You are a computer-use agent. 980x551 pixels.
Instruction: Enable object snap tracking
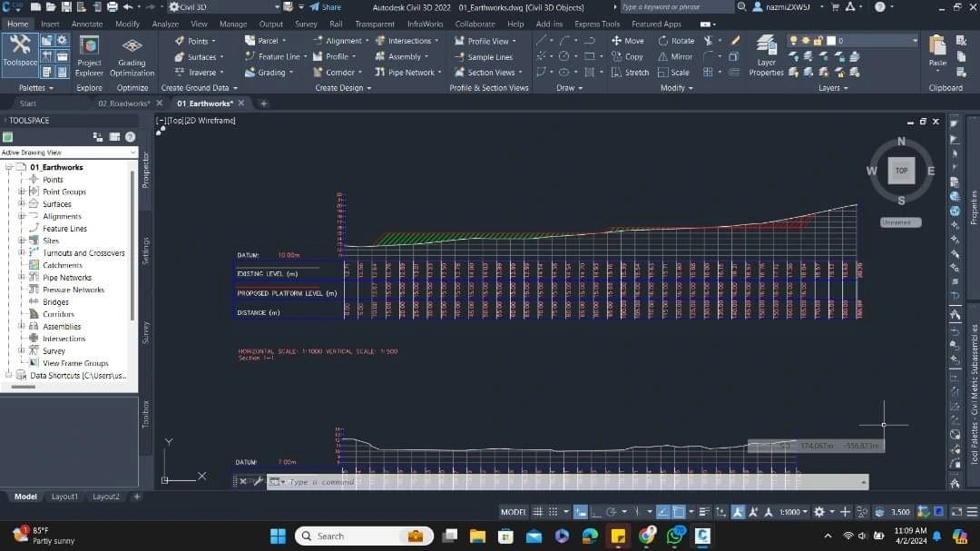pos(662,511)
